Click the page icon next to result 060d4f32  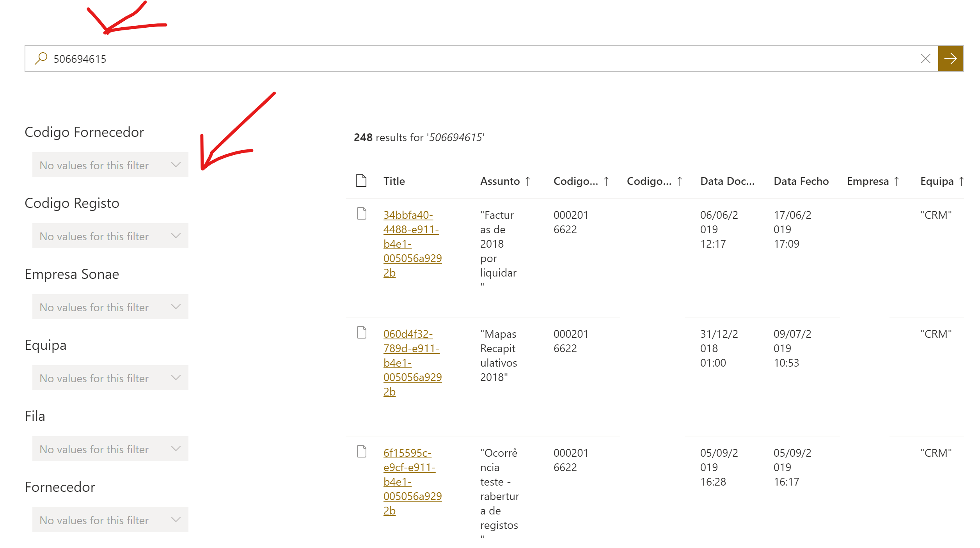(361, 332)
